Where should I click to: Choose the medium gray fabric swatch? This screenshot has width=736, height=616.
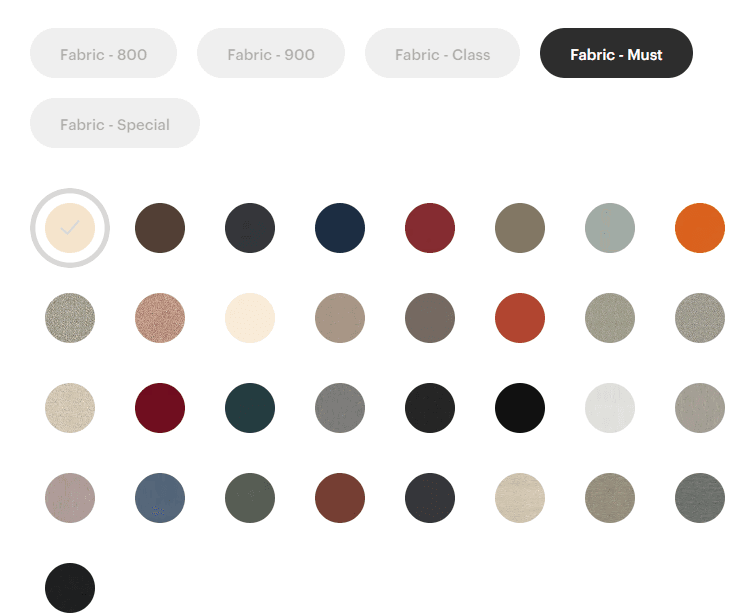pos(340,408)
